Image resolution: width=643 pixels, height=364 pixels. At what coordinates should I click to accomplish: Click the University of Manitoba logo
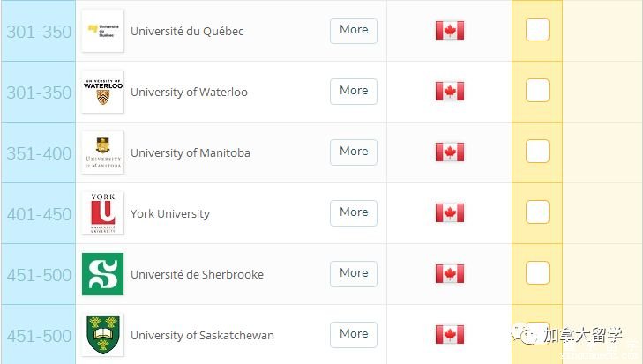(x=102, y=152)
